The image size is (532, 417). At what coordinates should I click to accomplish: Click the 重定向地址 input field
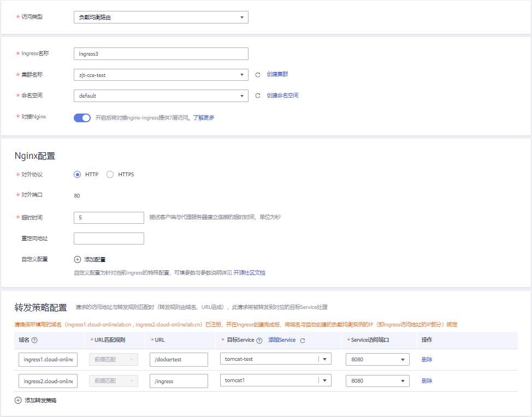pos(109,239)
